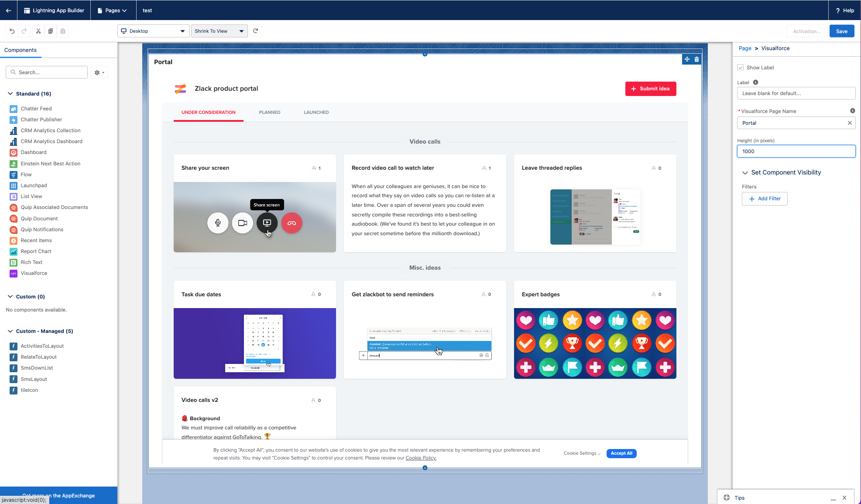Open the Task due dates thumbnail
This screenshot has width=861, height=504.
click(255, 343)
